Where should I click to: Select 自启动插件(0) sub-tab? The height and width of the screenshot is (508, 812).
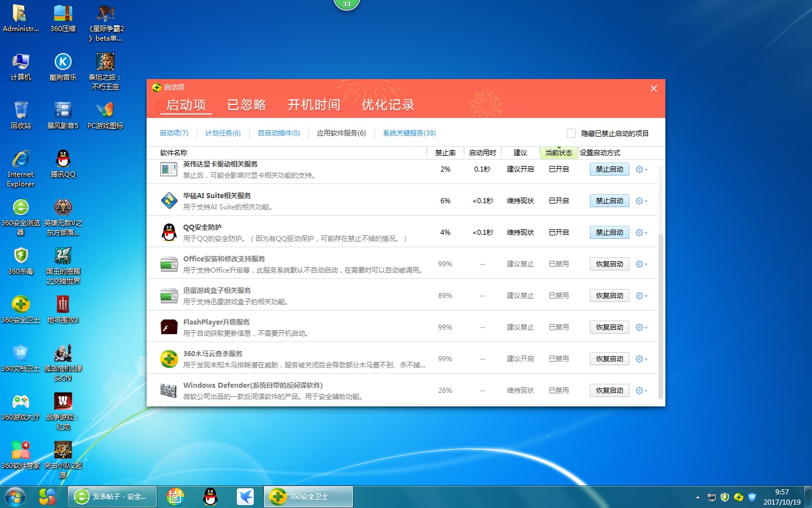pos(279,133)
